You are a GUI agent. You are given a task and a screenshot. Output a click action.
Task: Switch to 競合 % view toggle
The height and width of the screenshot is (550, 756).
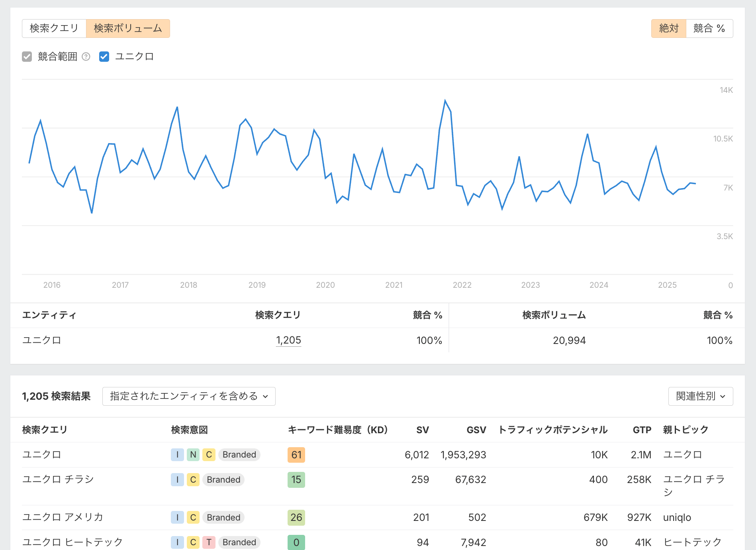point(709,28)
